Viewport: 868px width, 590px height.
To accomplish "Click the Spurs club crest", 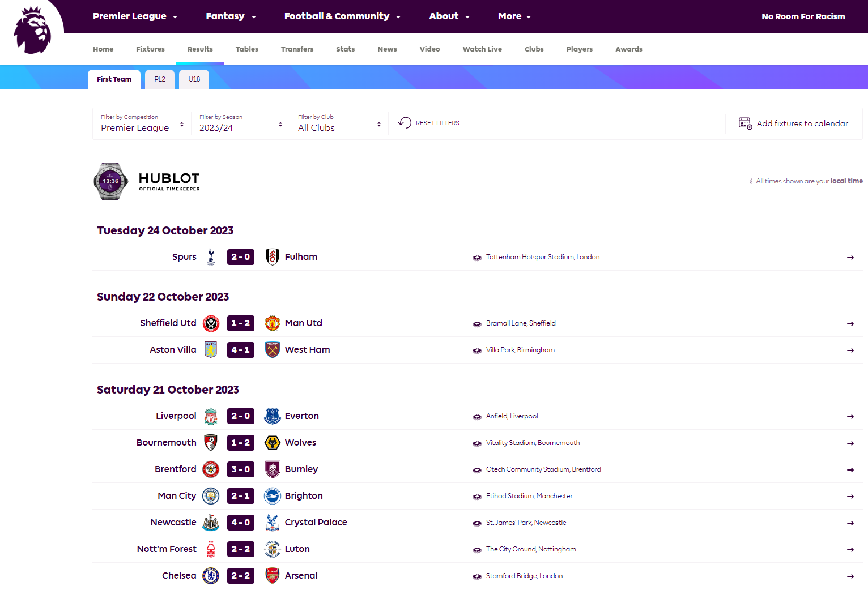I will coord(211,257).
